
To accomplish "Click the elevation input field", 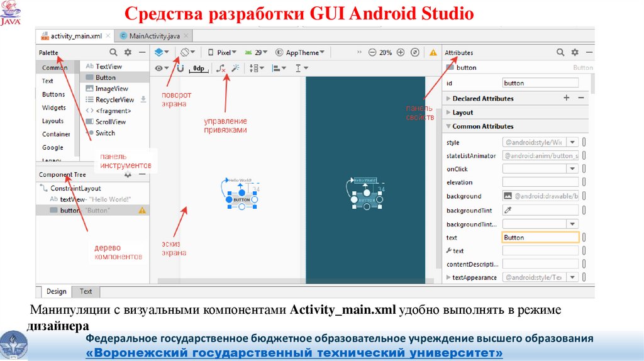I will (540, 182).
